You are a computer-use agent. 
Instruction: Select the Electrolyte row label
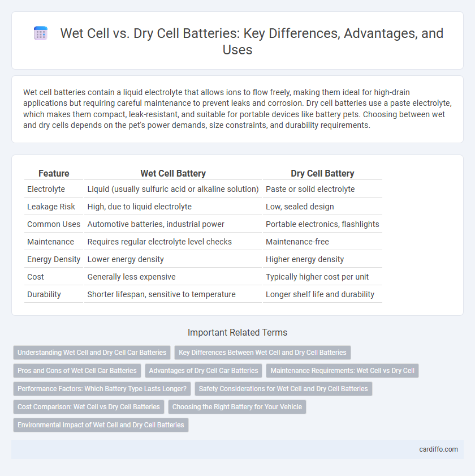click(x=46, y=189)
